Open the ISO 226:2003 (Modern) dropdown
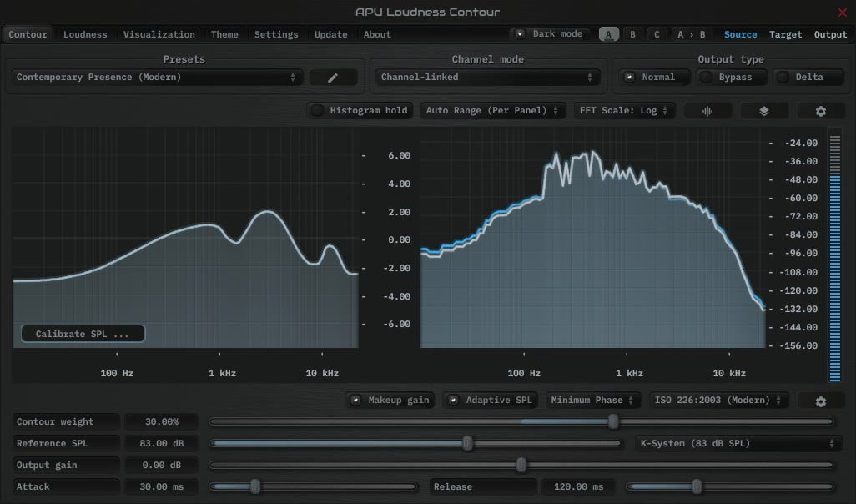 pos(718,401)
